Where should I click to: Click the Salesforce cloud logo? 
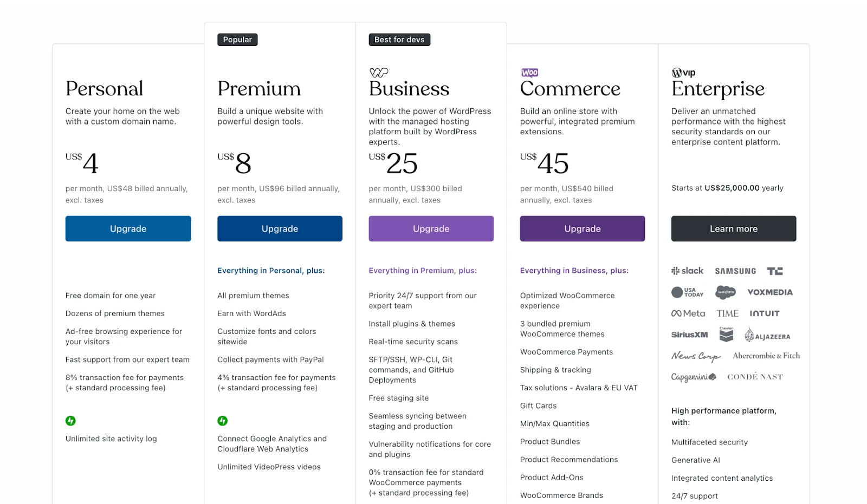(726, 292)
